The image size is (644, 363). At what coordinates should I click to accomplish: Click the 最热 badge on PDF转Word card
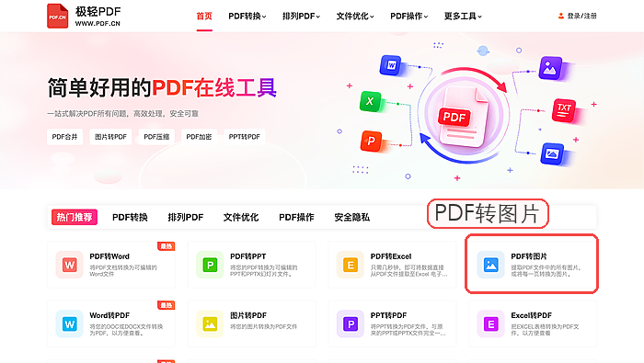pyautogui.click(x=167, y=246)
